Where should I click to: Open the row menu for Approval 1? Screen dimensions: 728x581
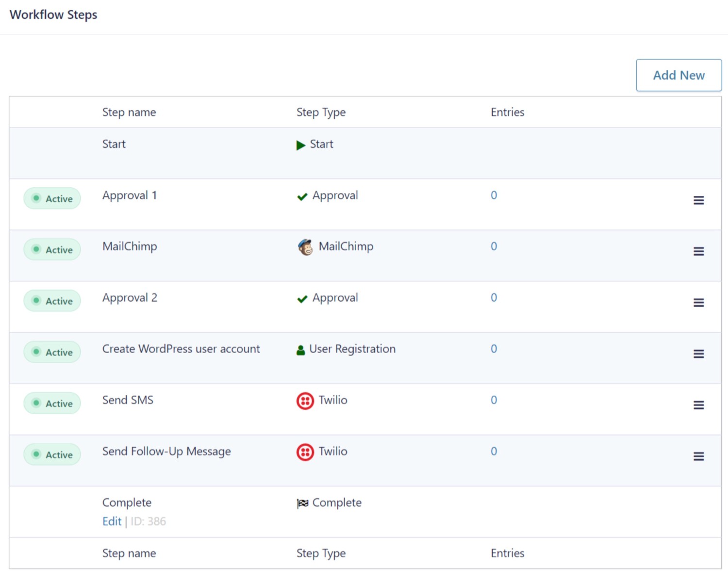click(698, 200)
